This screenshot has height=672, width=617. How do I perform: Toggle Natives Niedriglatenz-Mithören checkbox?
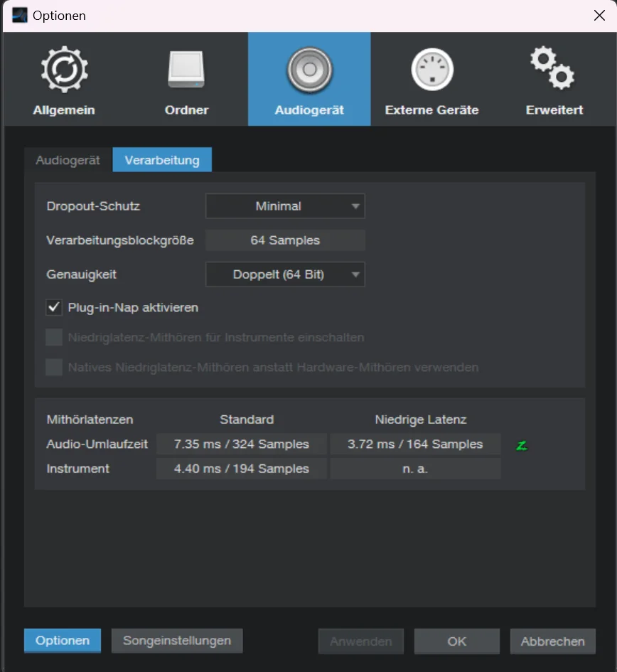(54, 367)
